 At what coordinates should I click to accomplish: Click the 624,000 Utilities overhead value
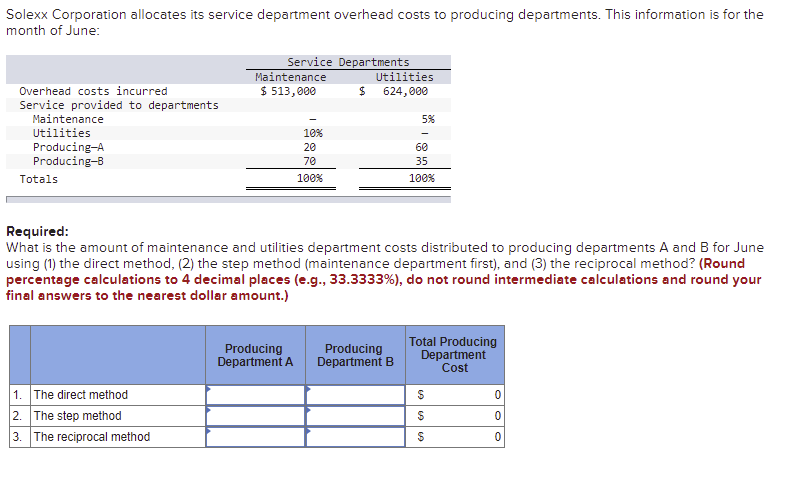(405, 91)
